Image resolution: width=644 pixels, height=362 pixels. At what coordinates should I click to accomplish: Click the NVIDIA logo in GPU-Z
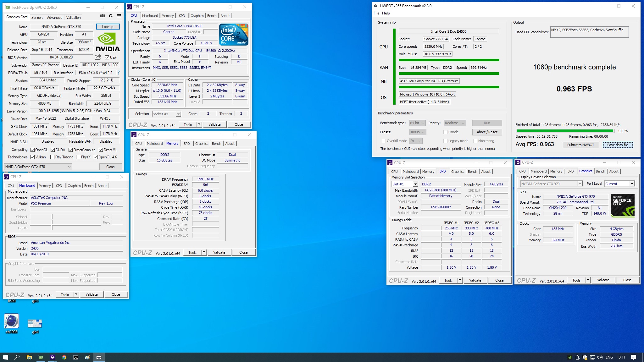[108, 42]
